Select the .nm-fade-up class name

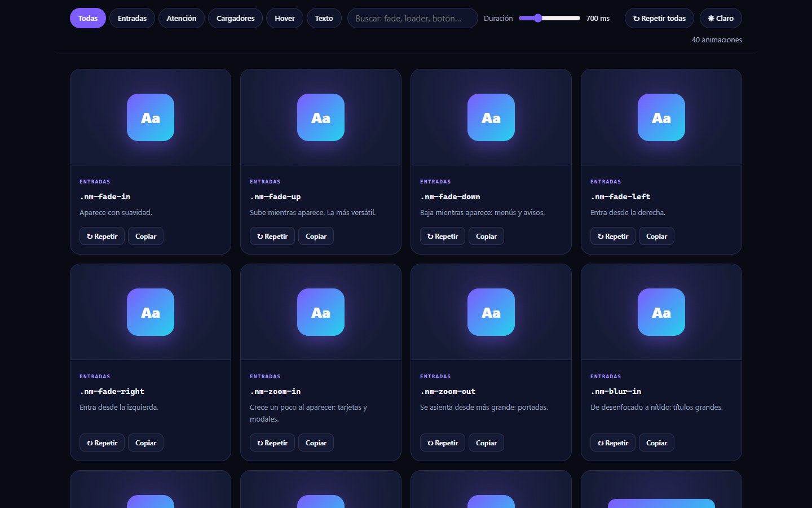[275, 196]
